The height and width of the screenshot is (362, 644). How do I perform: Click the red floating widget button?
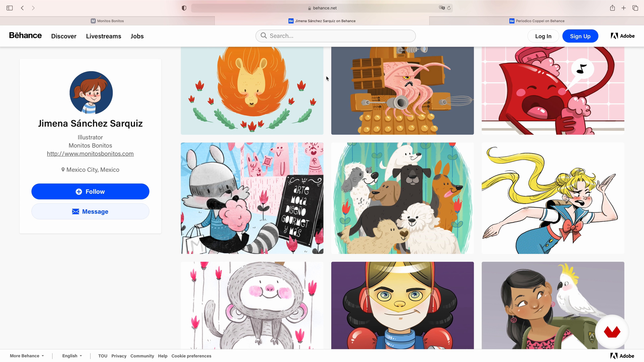click(612, 331)
